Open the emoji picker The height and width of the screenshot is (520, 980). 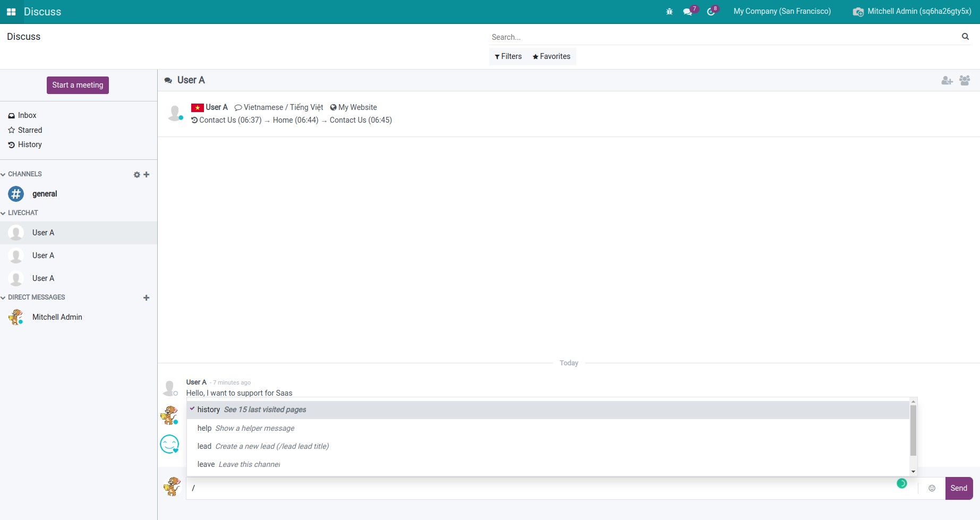click(x=933, y=488)
